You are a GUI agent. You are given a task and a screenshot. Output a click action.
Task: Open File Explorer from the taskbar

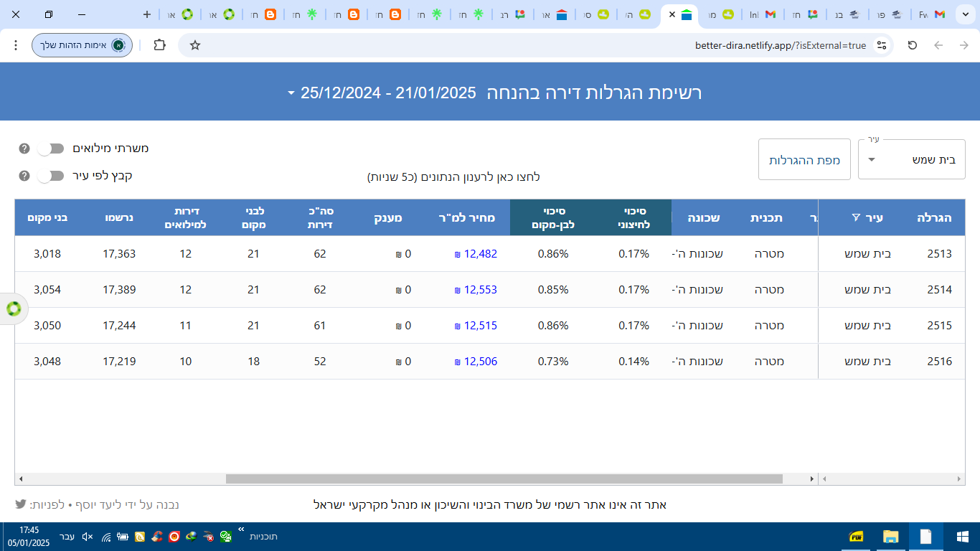click(x=891, y=537)
